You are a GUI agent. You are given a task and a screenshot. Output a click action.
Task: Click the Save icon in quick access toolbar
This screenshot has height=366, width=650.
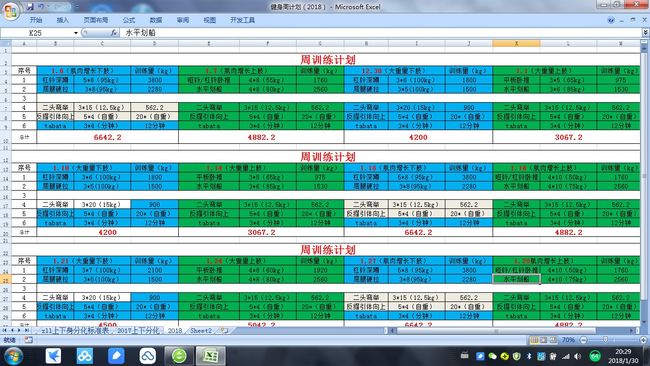pos(30,7)
